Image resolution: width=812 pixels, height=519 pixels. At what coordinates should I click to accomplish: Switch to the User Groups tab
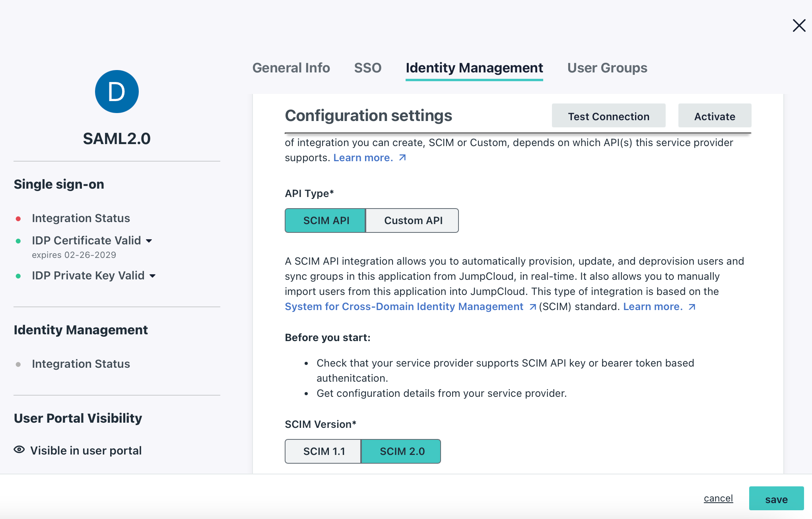click(607, 68)
